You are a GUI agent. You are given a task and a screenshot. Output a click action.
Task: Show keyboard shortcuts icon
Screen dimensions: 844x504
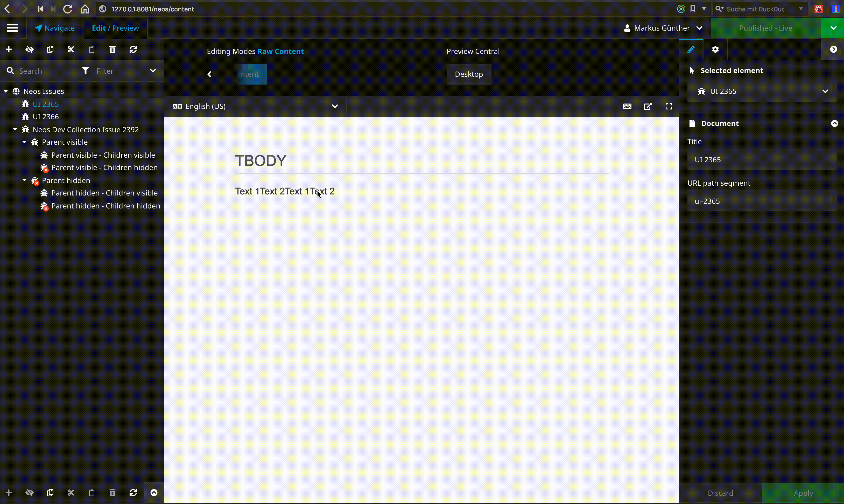point(627,106)
